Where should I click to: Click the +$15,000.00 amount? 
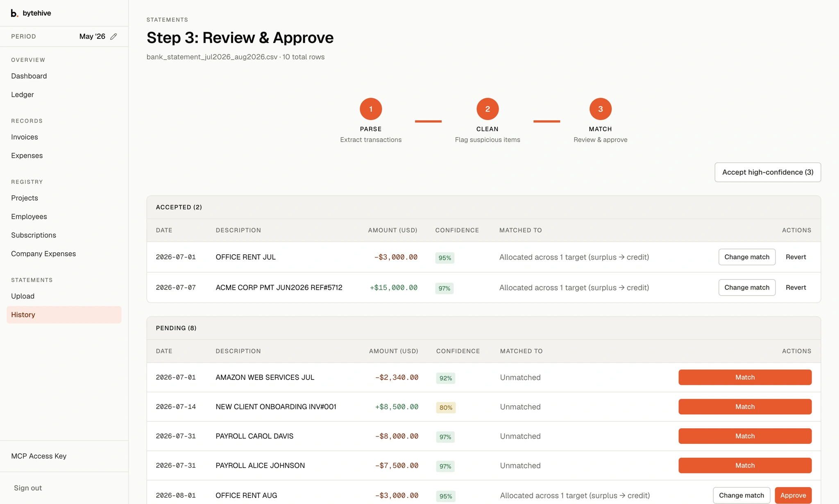pos(394,288)
